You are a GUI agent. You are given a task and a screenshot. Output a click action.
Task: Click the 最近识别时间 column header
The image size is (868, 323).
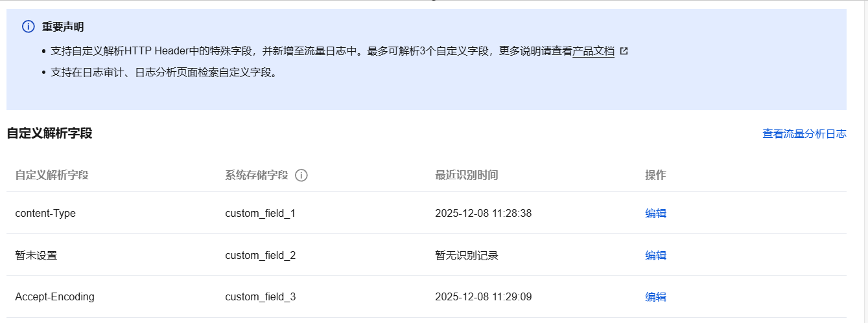467,175
